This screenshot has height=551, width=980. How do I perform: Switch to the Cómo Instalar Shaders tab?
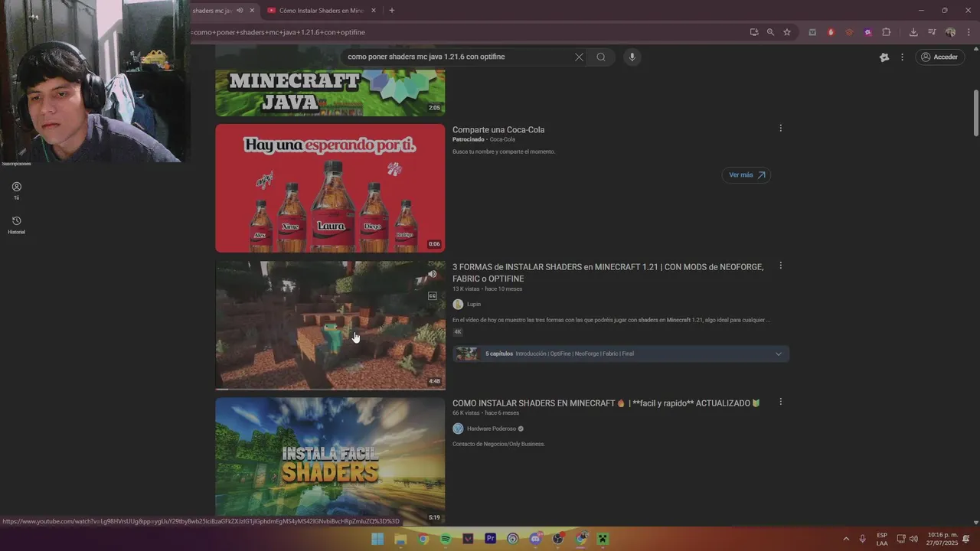[x=321, y=11]
